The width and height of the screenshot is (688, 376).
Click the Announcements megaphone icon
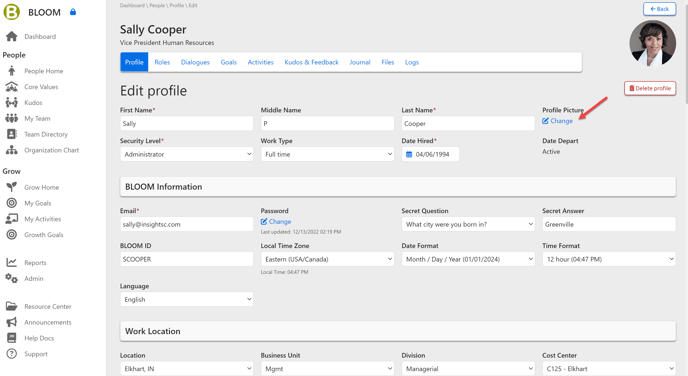pyautogui.click(x=12, y=322)
